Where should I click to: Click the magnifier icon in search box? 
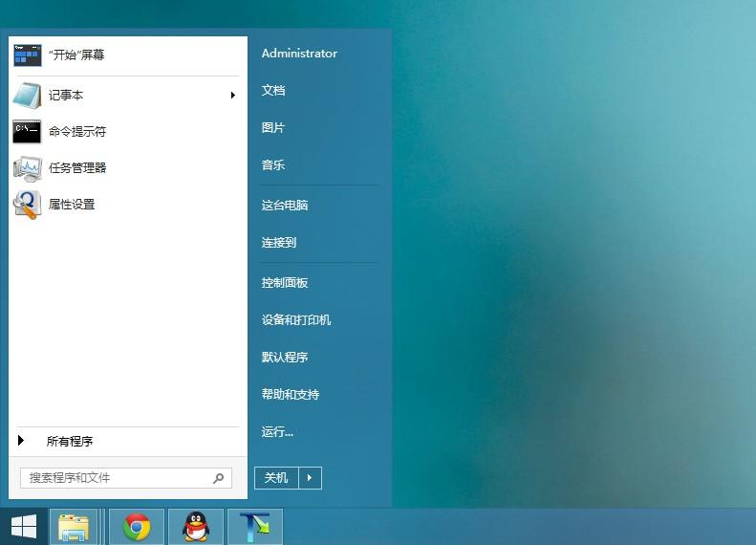click(219, 478)
